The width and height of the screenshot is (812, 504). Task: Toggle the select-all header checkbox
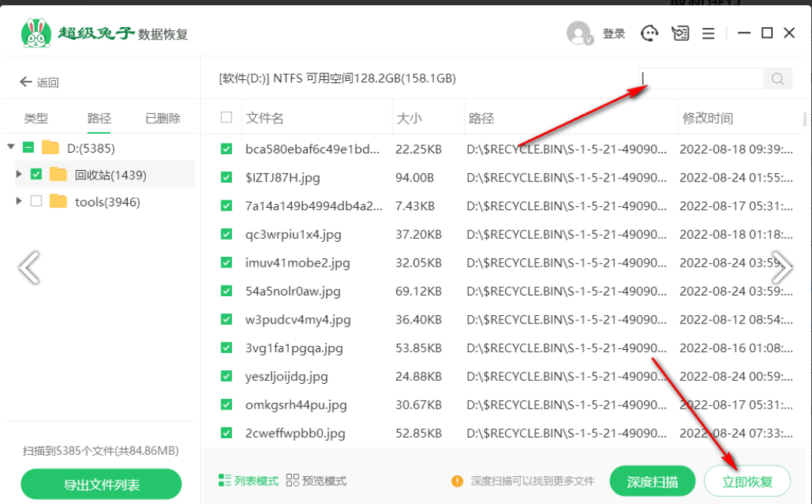[x=226, y=117]
